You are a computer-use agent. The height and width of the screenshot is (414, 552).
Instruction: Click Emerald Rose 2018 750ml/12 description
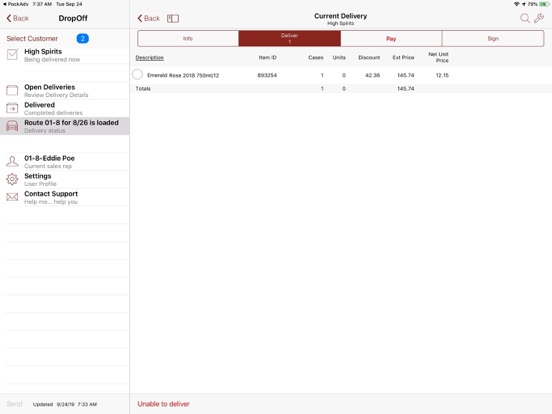183,75
